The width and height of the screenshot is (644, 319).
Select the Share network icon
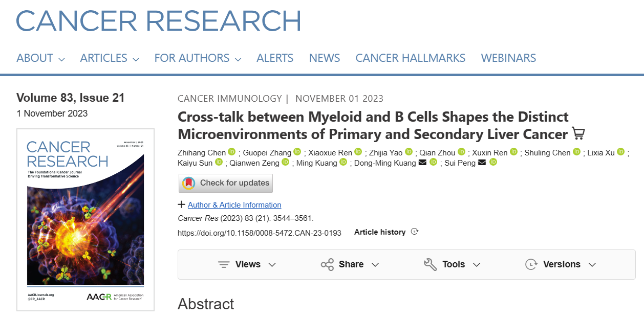click(x=328, y=264)
